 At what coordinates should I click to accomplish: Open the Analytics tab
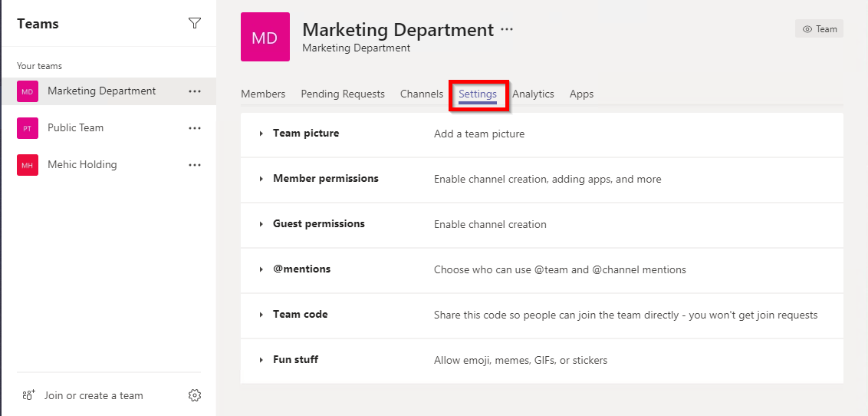click(x=533, y=94)
